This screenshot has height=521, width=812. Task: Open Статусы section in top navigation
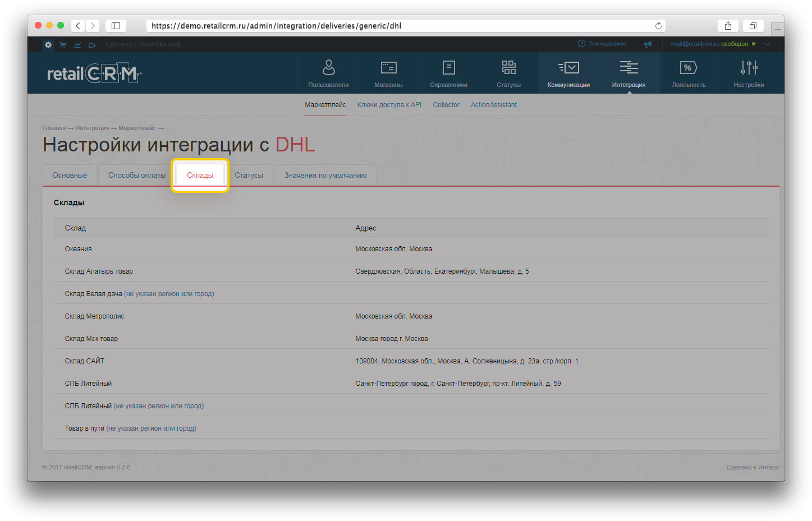508,73
